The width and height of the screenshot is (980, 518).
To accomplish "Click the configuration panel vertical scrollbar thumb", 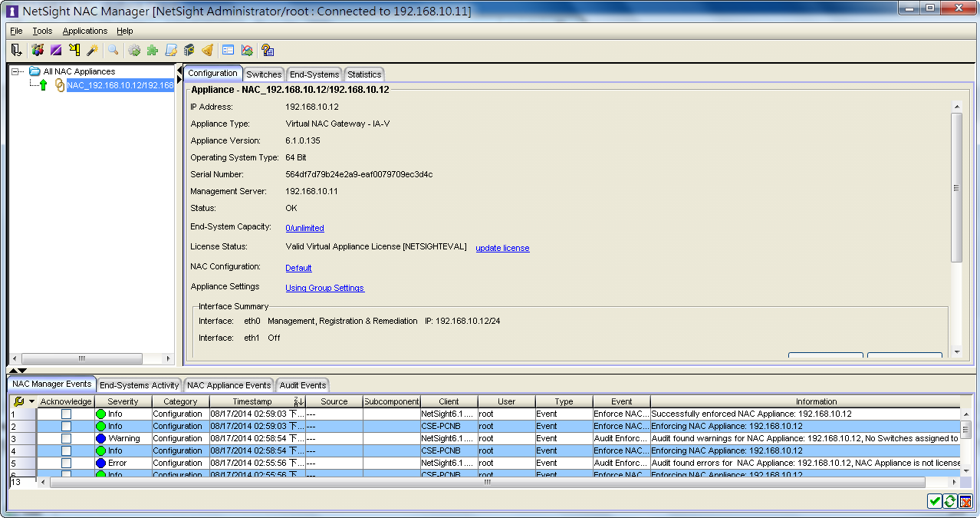I will click(955, 188).
